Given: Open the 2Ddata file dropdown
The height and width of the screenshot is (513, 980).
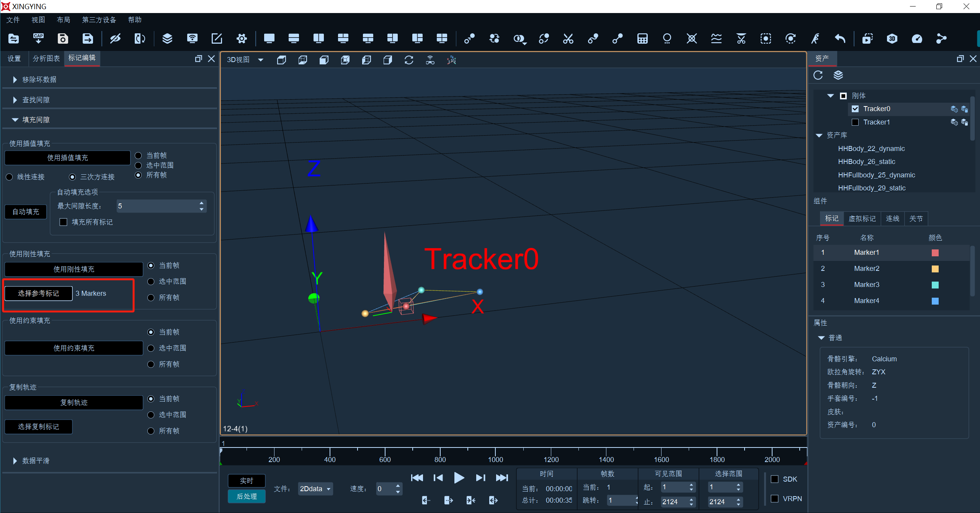Looking at the screenshot, I should click(315, 489).
